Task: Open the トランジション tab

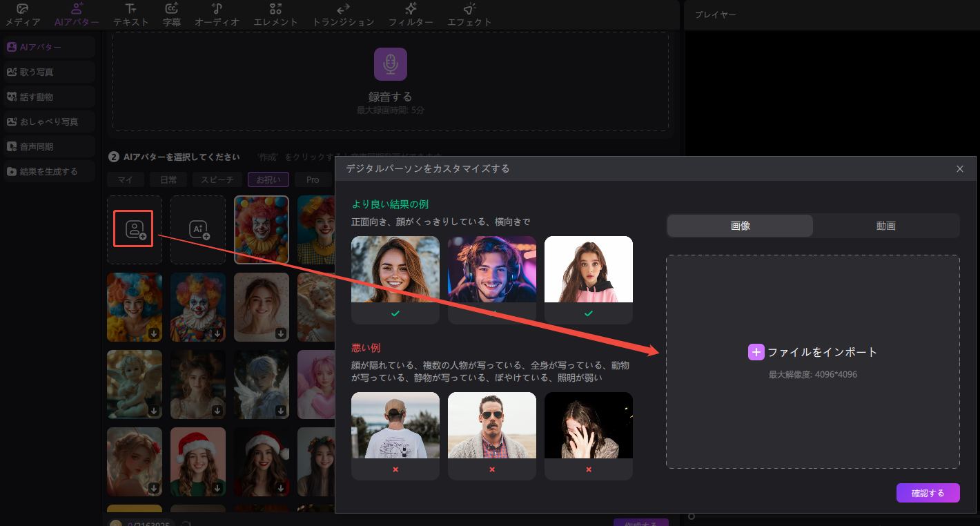Action: coord(343,14)
